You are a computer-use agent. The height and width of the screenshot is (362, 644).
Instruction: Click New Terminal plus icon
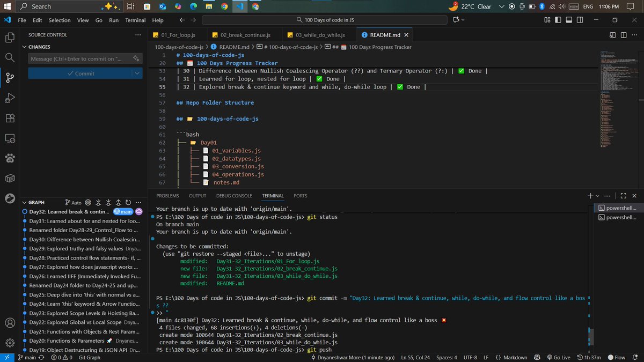(x=590, y=196)
